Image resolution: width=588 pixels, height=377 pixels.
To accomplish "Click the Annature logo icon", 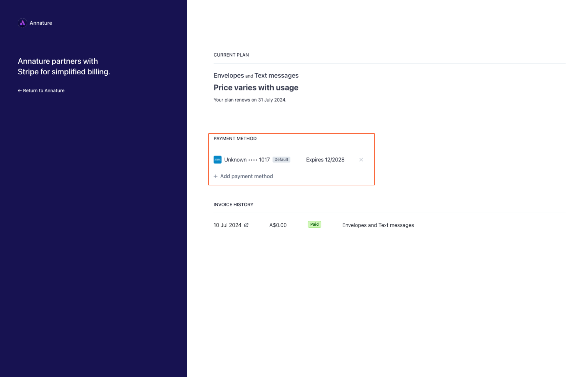I will click(22, 23).
